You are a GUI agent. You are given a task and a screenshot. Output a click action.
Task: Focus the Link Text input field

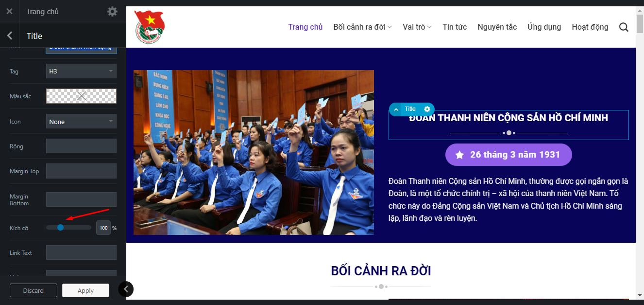click(x=81, y=252)
